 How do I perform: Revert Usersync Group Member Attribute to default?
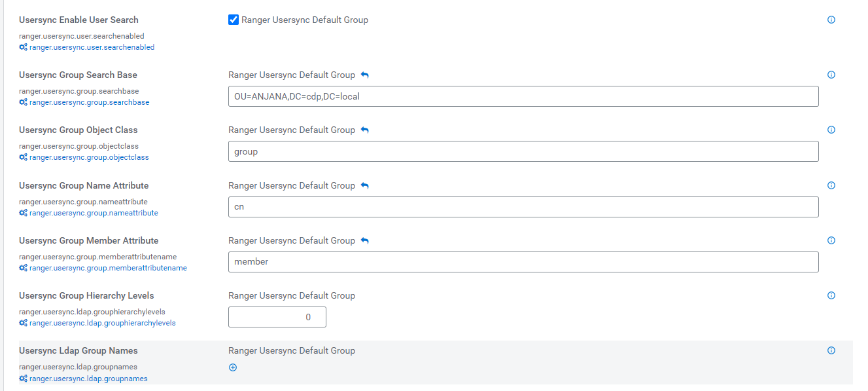(x=365, y=241)
